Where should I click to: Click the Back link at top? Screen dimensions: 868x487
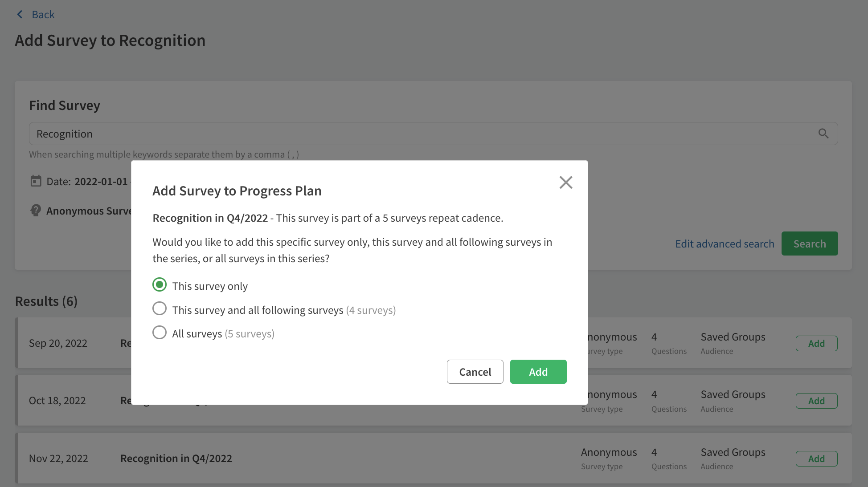(43, 15)
